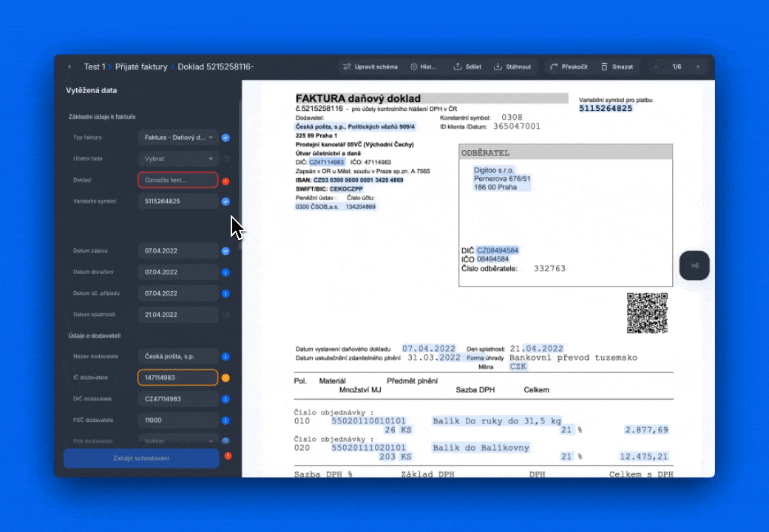Select highlighted DIČ CZ47114983 on invoice
This screenshot has height=532, width=769.
(x=327, y=162)
